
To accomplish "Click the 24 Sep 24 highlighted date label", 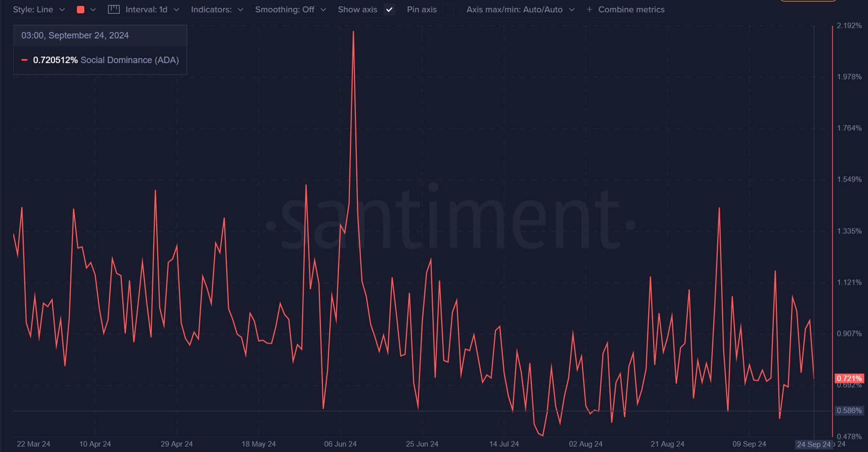I will point(814,444).
